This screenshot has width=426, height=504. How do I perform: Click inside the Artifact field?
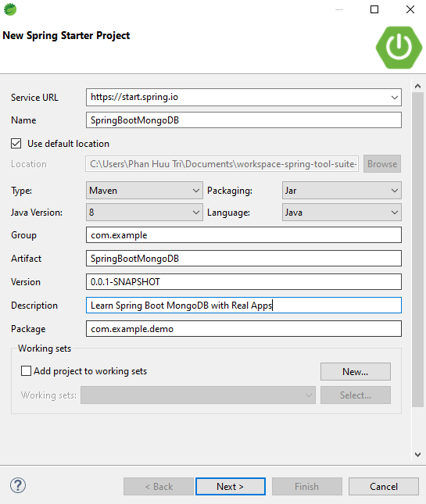(244, 259)
